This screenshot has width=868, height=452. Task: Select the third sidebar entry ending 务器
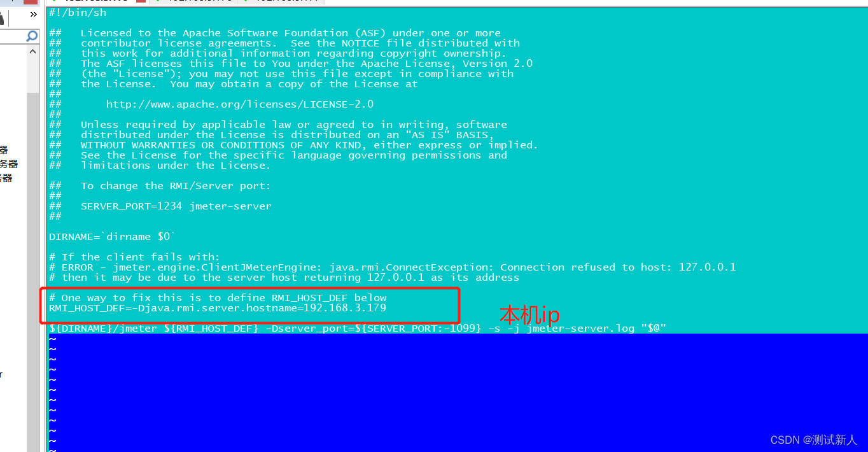[6, 178]
